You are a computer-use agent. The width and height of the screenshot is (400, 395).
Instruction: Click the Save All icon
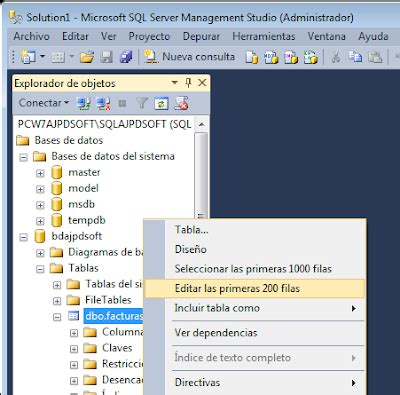126,57
